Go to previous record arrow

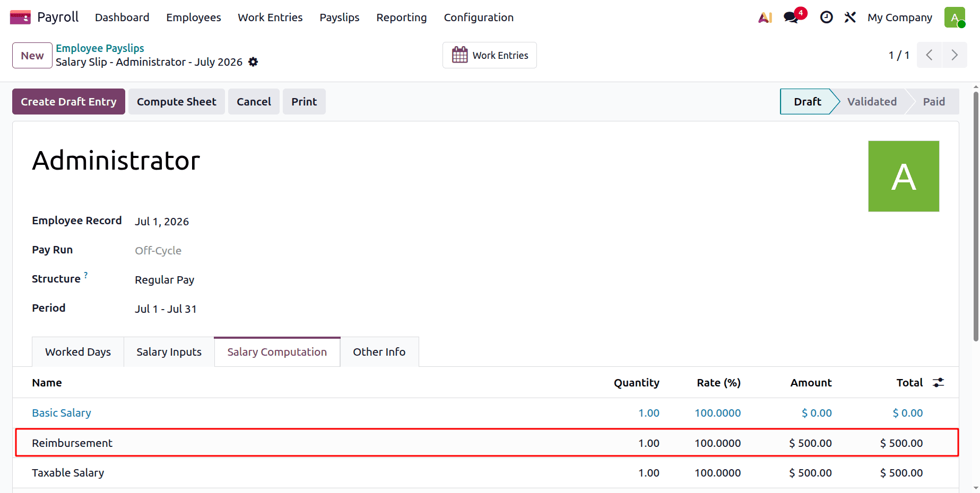tap(929, 55)
